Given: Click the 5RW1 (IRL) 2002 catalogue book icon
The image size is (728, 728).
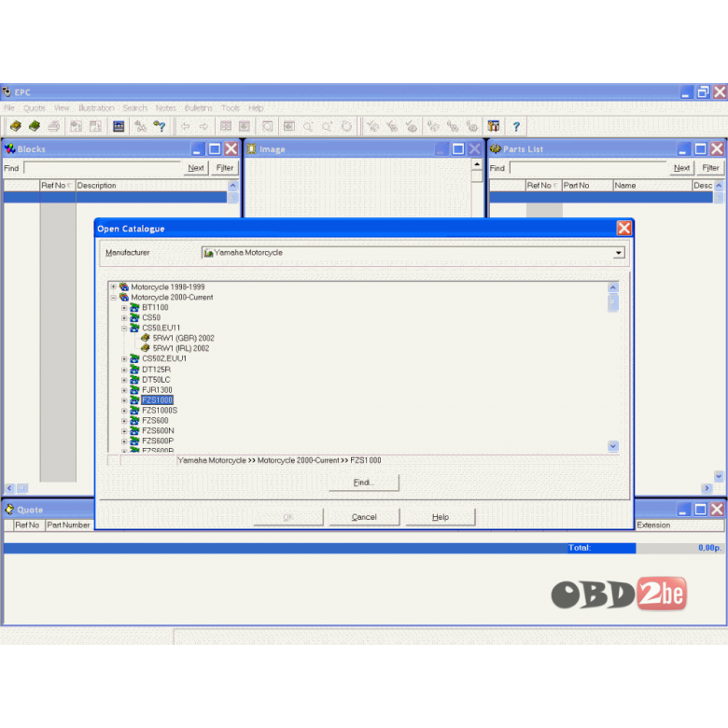Looking at the screenshot, I should (x=146, y=348).
